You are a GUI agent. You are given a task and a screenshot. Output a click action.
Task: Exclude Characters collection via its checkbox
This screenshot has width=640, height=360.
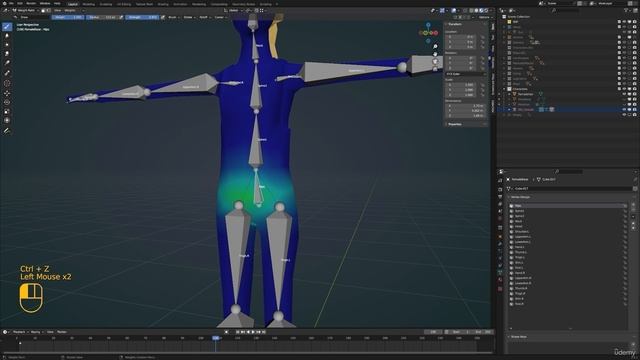point(619,89)
